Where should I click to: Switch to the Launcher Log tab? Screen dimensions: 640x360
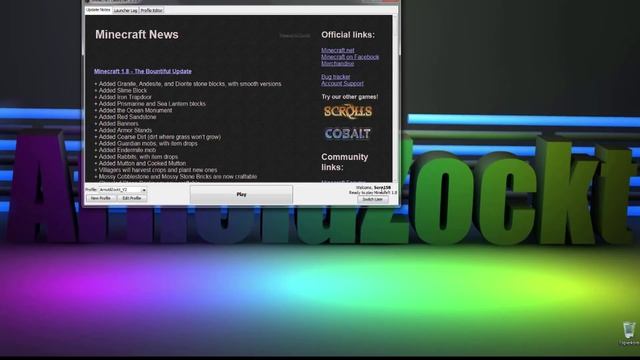tap(125, 10)
